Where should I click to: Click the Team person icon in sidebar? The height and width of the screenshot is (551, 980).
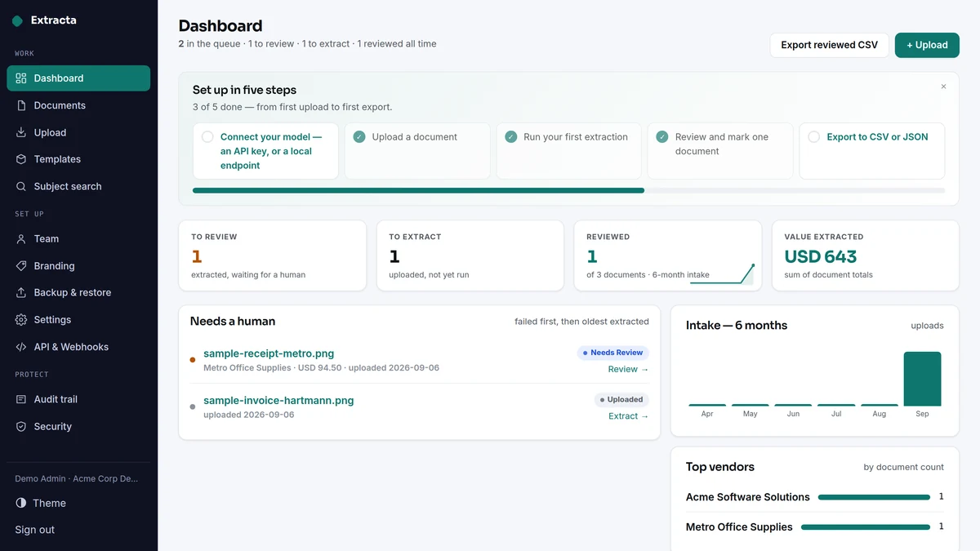tap(21, 239)
